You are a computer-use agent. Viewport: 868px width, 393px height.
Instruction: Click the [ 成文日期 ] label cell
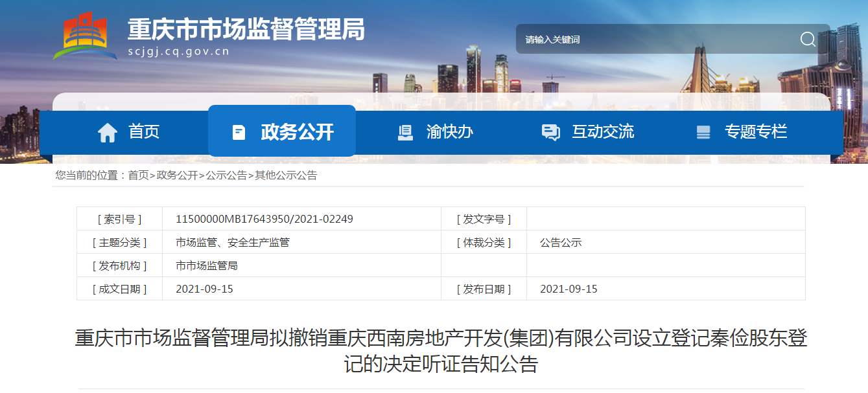pyautogui.click(x=120, y=289)
